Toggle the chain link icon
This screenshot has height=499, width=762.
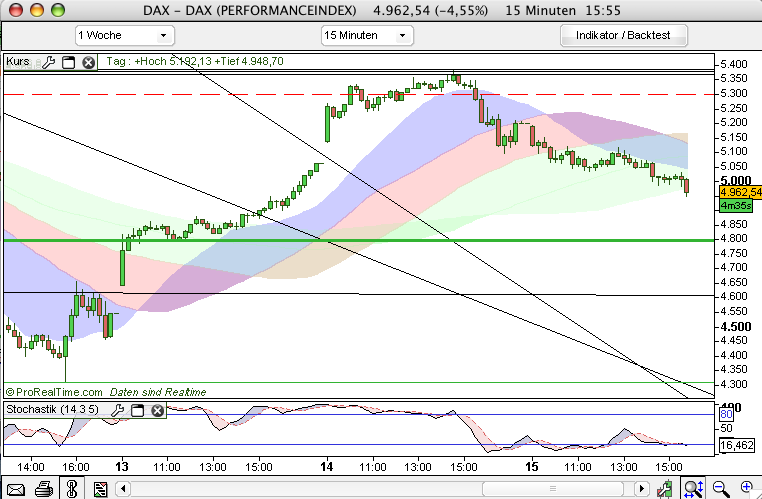coord(72,488)
